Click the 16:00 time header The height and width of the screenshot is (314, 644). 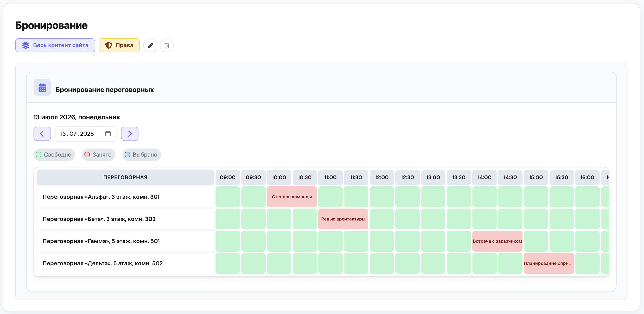[x=587, y=177]
